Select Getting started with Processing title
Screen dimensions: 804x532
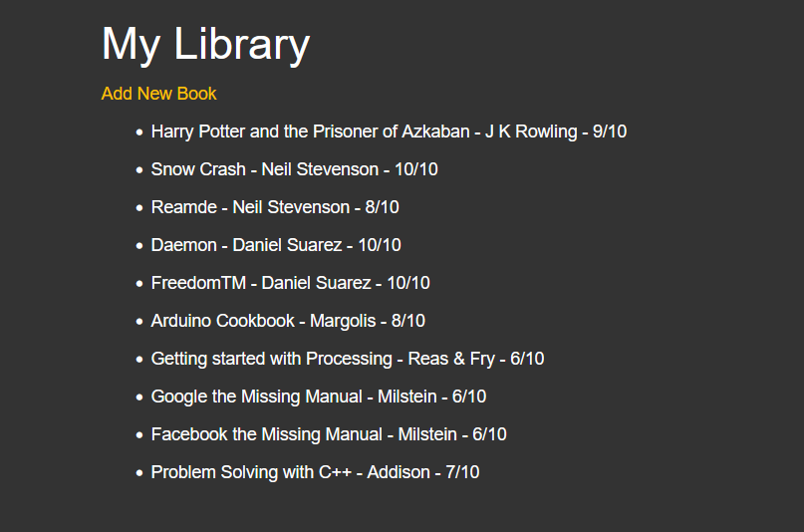tap(271, 359)
